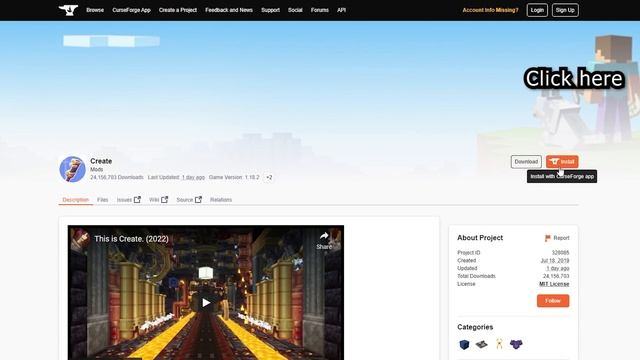Click Last Updated 1 day ago value
The height and width of the screenshot is (360, 640).
[193, 177]
